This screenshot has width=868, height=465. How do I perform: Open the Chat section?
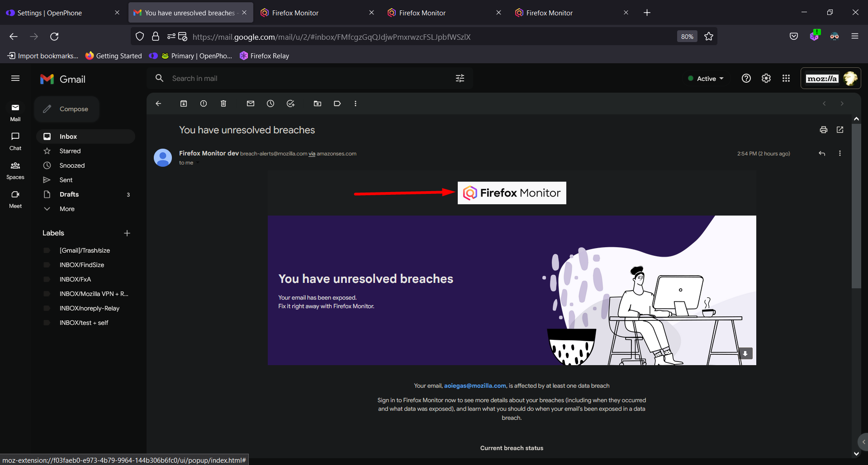pyautogui.click(x=15, y=141)
